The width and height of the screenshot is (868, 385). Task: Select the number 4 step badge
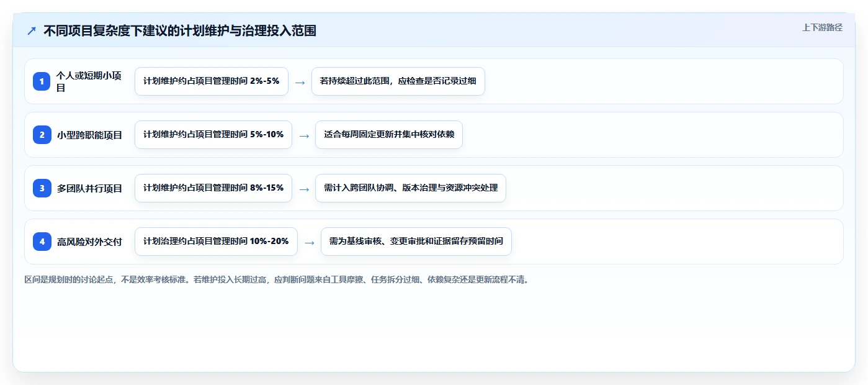tap(42, 242)
